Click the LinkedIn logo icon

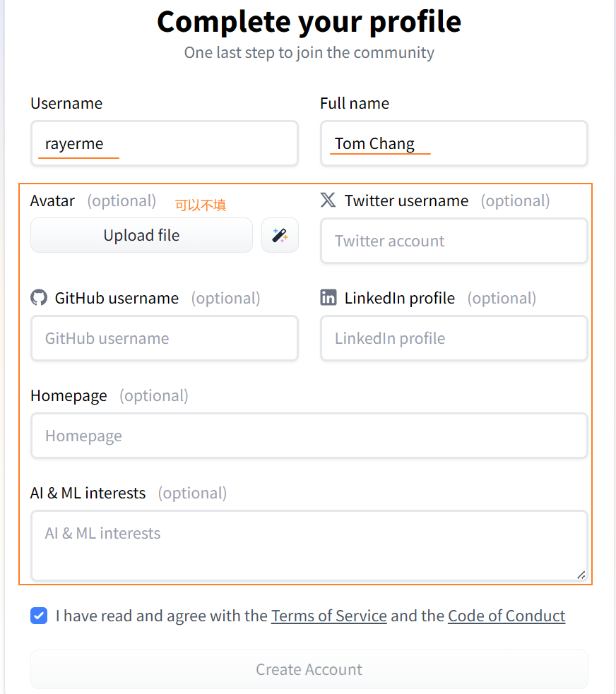coord(328,297)
